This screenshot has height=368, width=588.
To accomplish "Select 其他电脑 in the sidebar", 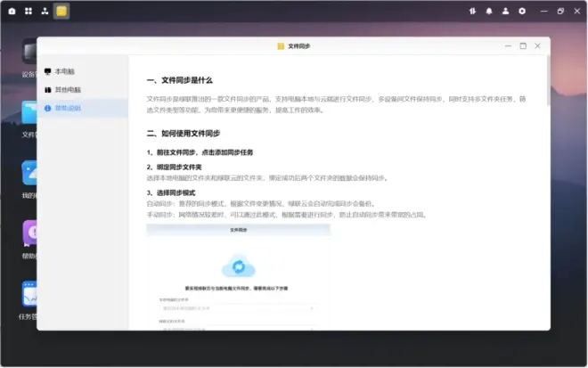I will (83, 90).
